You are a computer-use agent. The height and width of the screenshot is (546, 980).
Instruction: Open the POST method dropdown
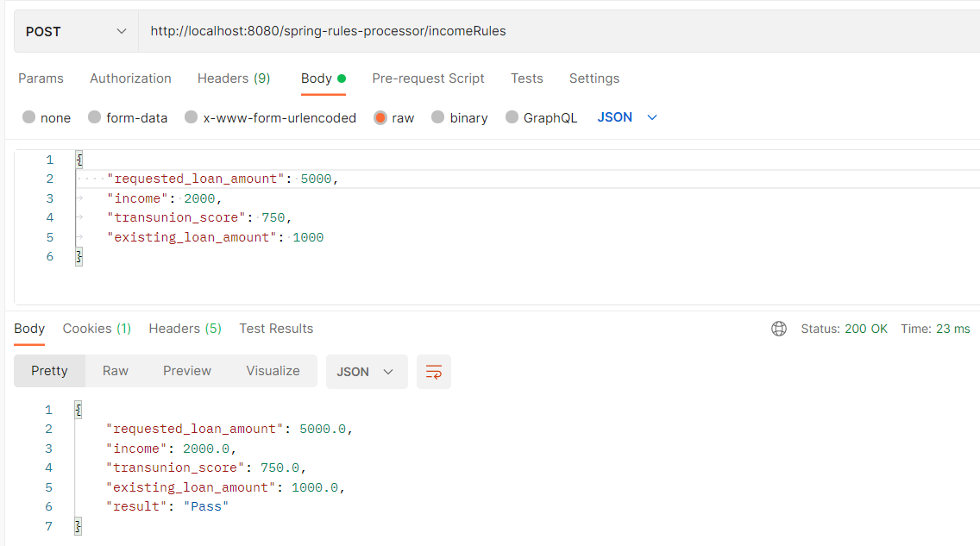tap(76, 31)
